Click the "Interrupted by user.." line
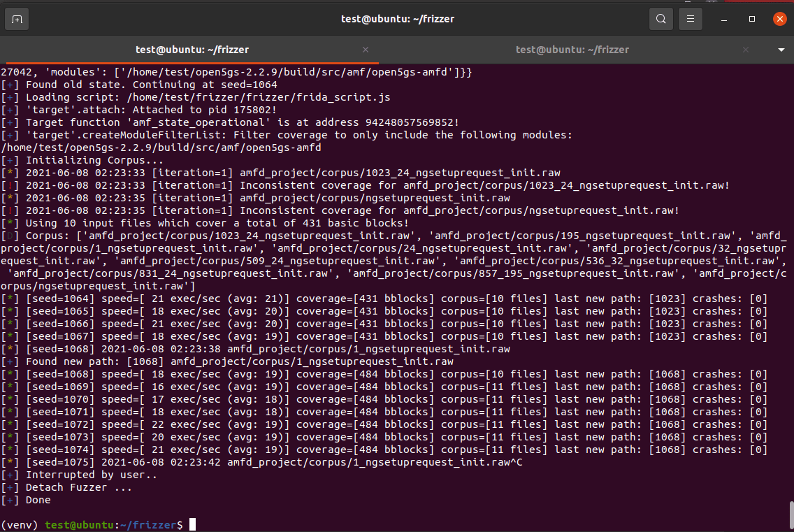794x532 pixels. [x=91, y=475]
